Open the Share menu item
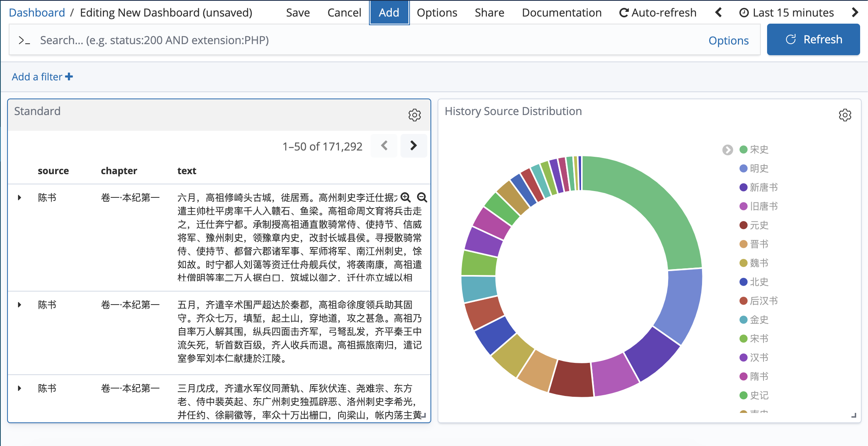 (489, 13)
